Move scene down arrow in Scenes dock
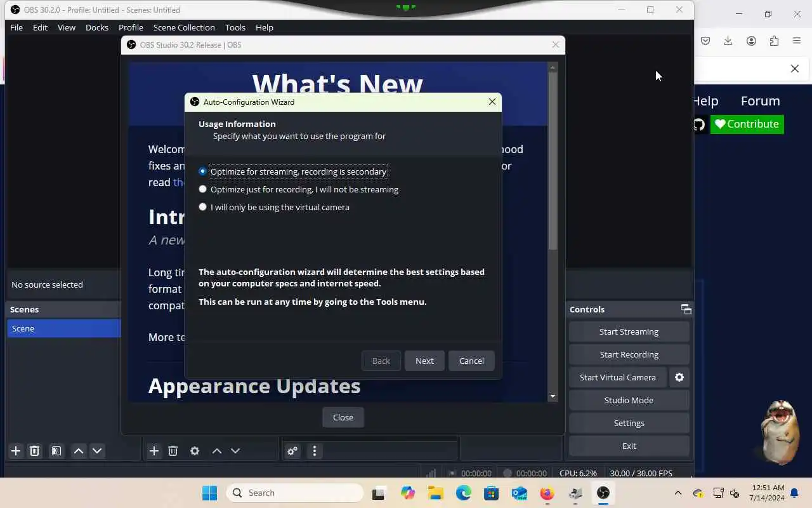This screenshot has width=812, height=508. [x=97, y=451]
